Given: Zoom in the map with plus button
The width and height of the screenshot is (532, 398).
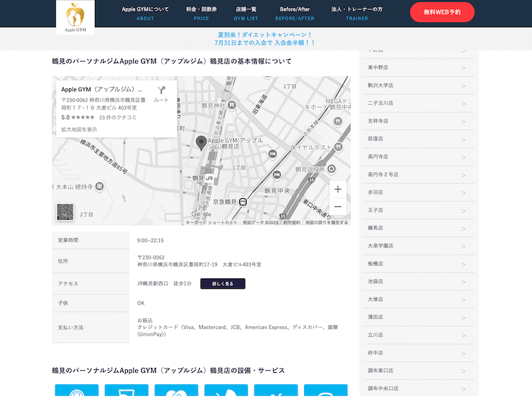Looking at the screenshot, I should pyautogui.click(x=338, y=189).
